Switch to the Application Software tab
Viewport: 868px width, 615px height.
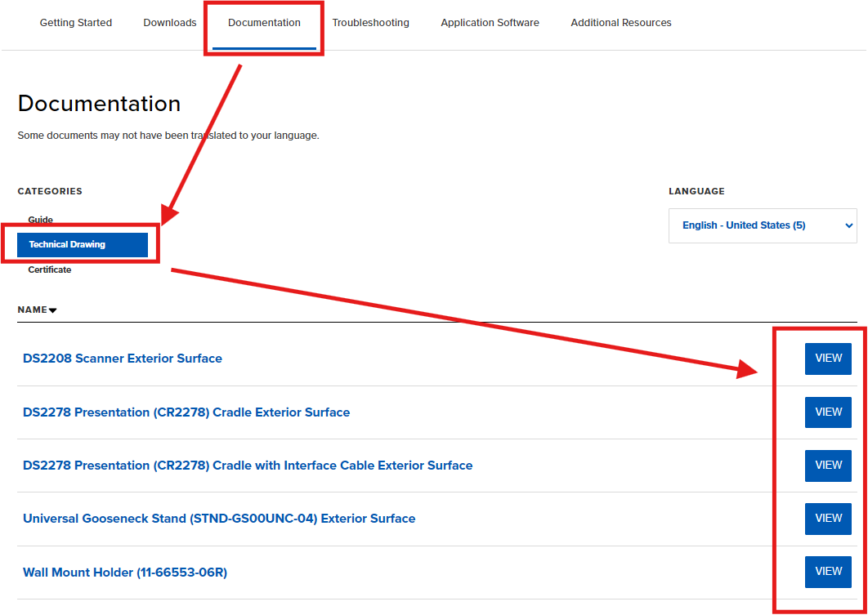coord(490,23)
